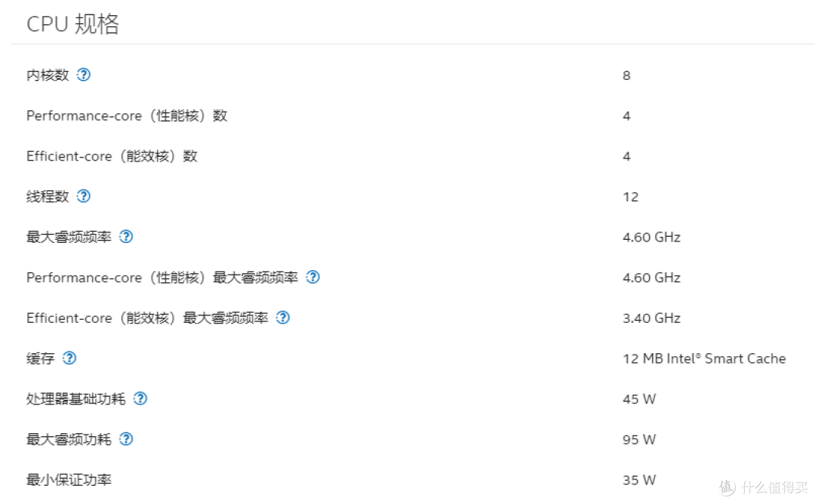
Task: Click the CPU 规格 section heading
Action: coord(72,24)
